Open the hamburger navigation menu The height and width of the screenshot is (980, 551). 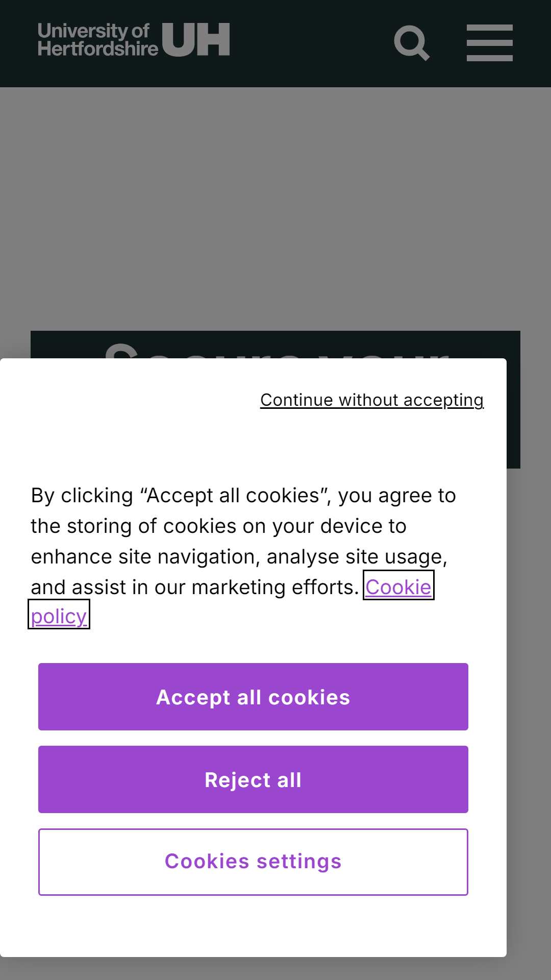pos(490,43)
